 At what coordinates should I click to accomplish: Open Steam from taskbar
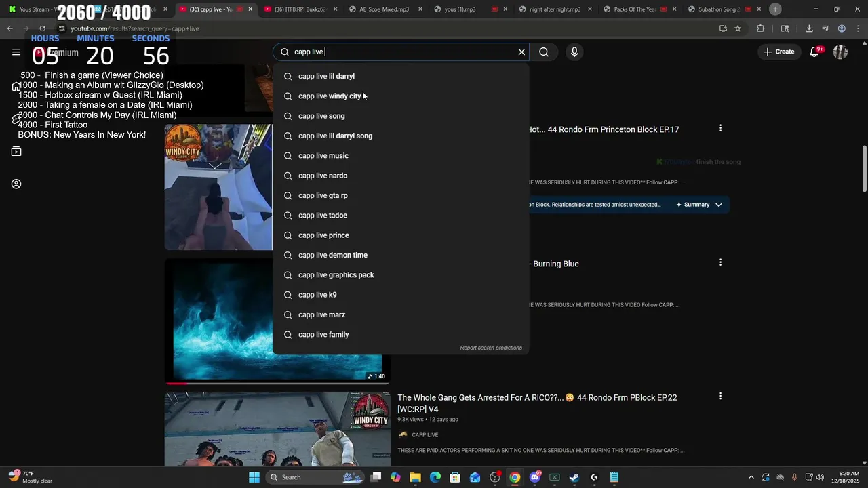coord(574,477)
